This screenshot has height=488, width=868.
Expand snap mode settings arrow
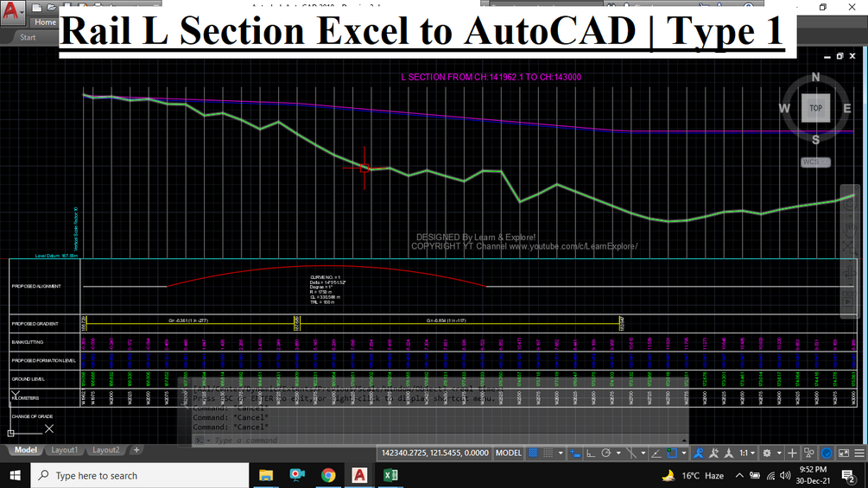(561, 453)
